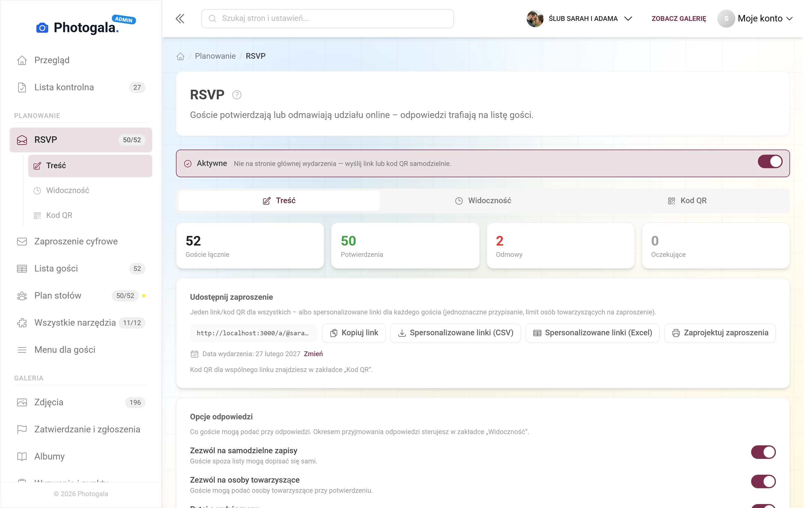
Task: Open Zatwierdzanie i zgłoszenia in the sidebar
Action: click(x=81, y=429)
